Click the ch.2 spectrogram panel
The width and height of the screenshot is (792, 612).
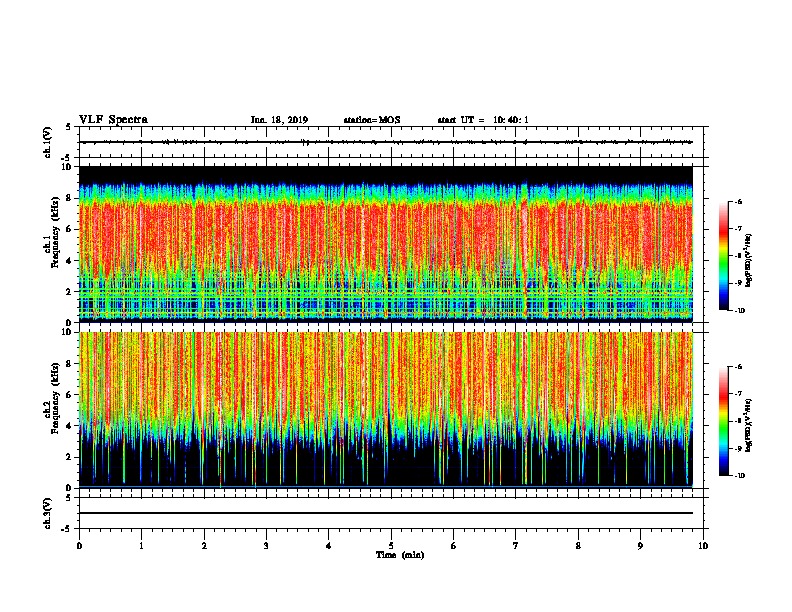click(x=386, y=410)
